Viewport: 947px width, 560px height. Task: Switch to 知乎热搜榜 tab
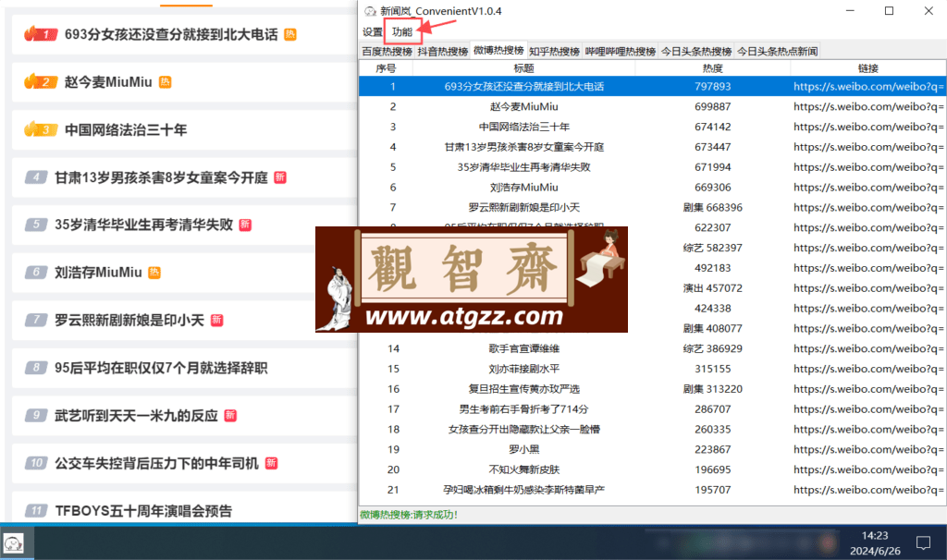[555, 52]
